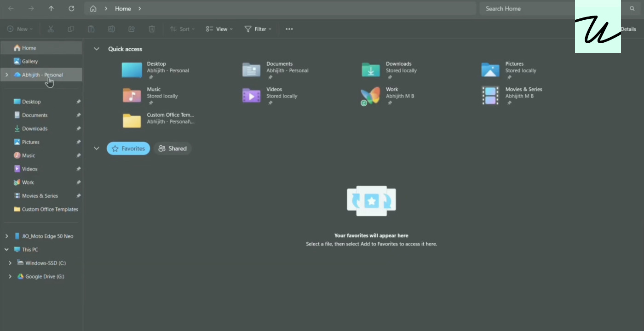644x331 pixels.
Task: Click the Delete trash icon
Action: (x=152, y=29)
